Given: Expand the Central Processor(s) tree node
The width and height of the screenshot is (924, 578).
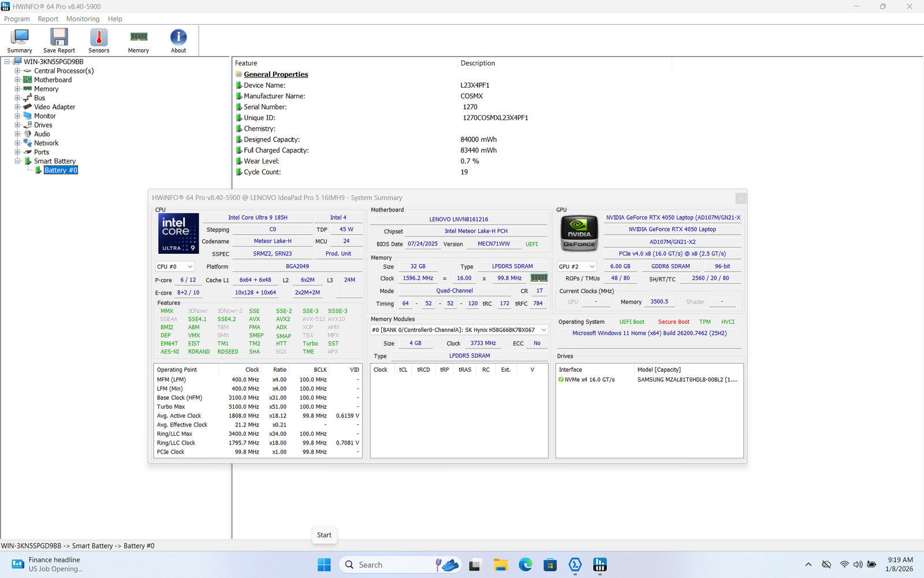Looking at the screenshot, I should click(x=17, y=71).
